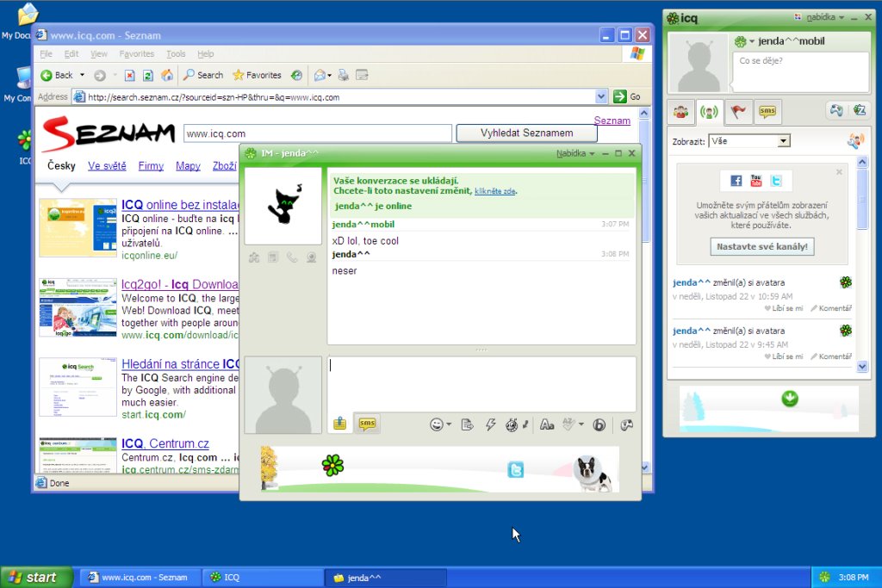Switch to 'www.icq.com - Seznam' taskbar item
This screenshot has height=588, width=882.
(x=141, y=578)
